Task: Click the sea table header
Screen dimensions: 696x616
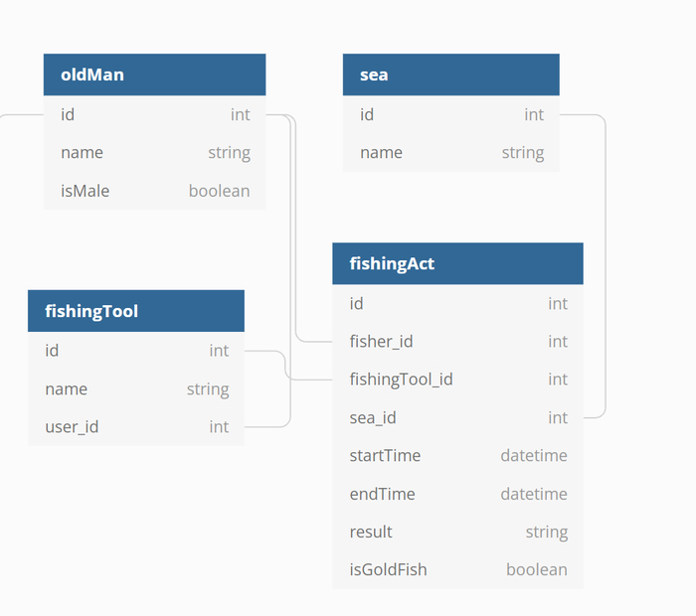Action: (450, 75)
